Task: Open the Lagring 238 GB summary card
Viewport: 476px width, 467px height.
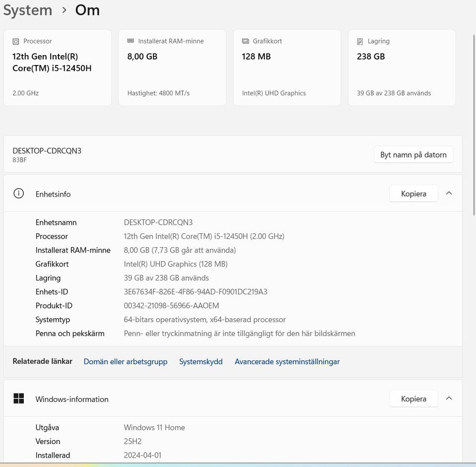Action: 402,67
